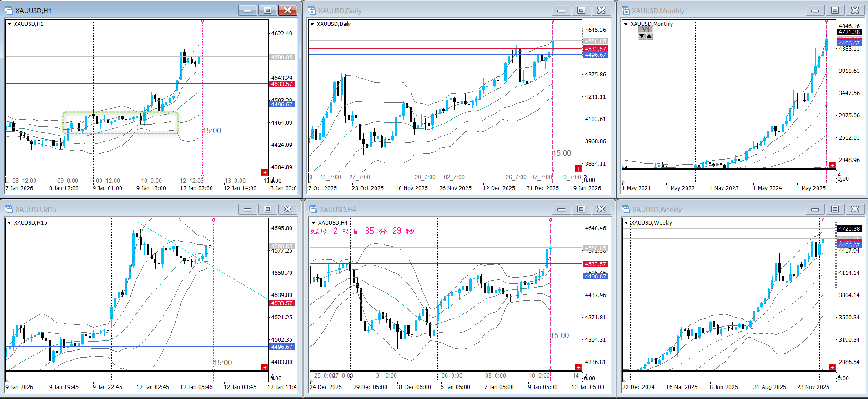Click the chart icon in XAUUSD,Weekly title bar
The width and height of the screenshot is (868, 399).
pos(626,209)
